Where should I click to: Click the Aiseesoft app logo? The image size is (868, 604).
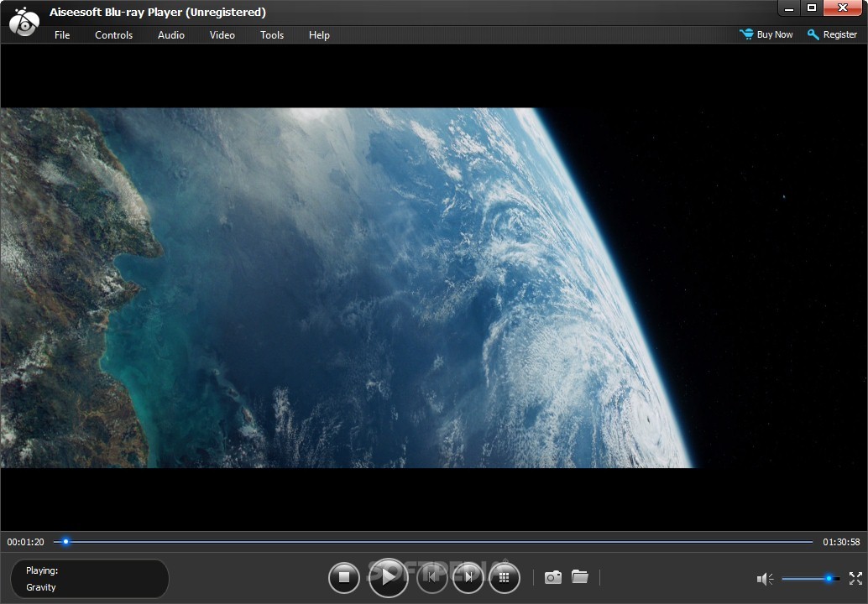(24, 21)
